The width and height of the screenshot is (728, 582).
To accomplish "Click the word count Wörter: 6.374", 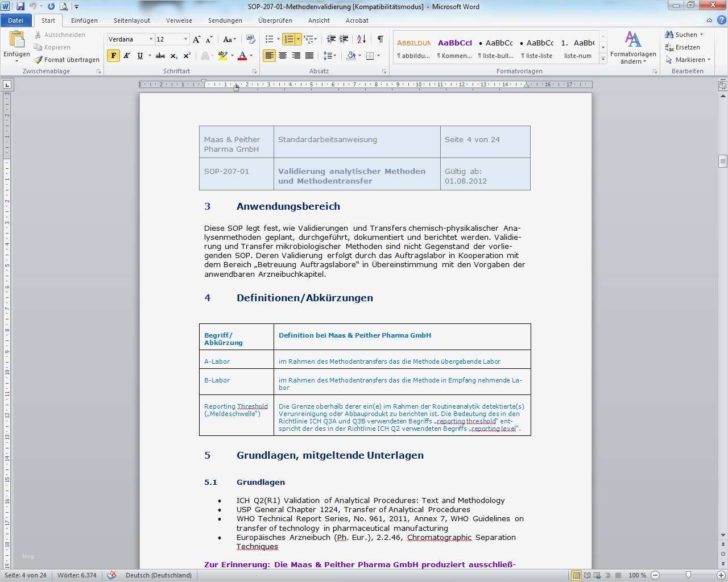I will pyautogui.click(x=77, y=575).
